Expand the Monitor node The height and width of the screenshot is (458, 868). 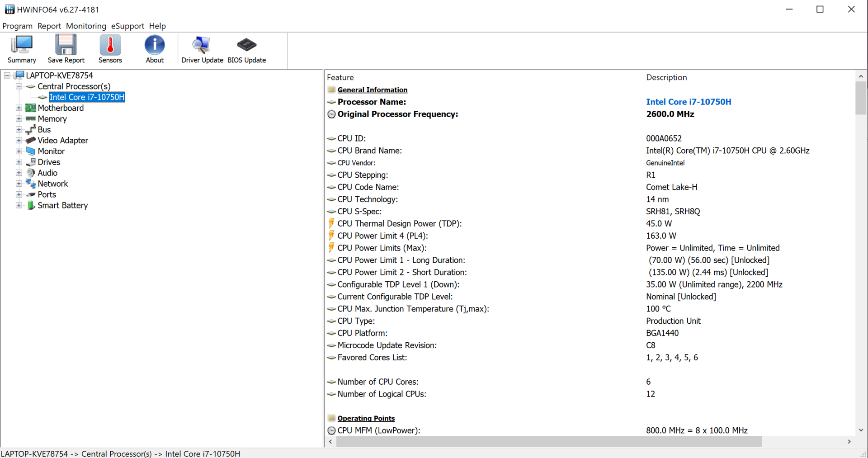19,151
